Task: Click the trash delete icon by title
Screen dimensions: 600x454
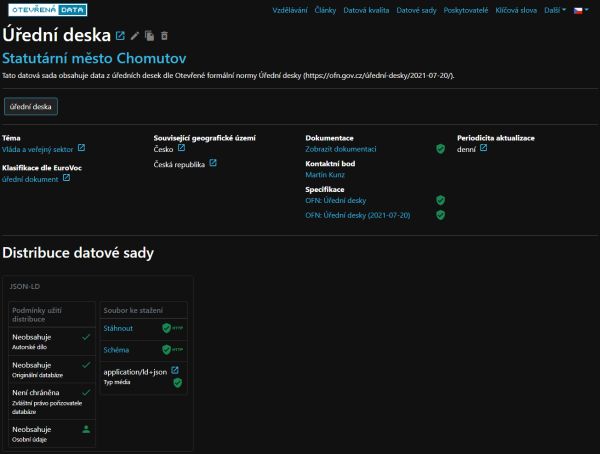Action: point(164,36)
